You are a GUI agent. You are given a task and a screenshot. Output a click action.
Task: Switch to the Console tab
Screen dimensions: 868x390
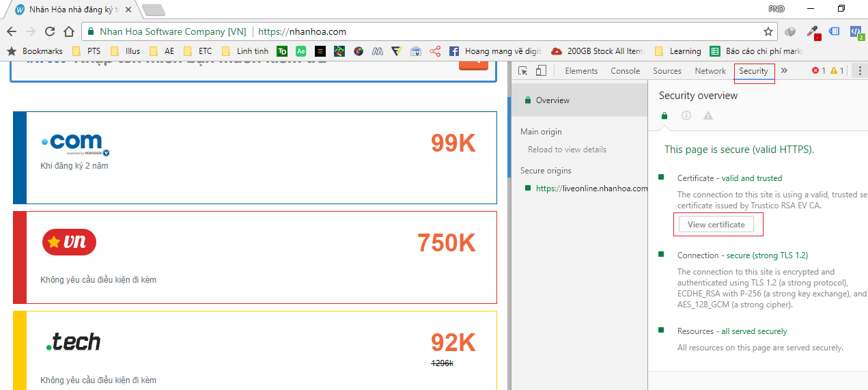coord(625,71)
